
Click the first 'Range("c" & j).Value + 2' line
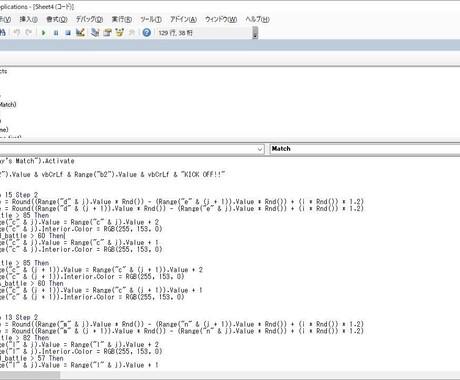79,222
